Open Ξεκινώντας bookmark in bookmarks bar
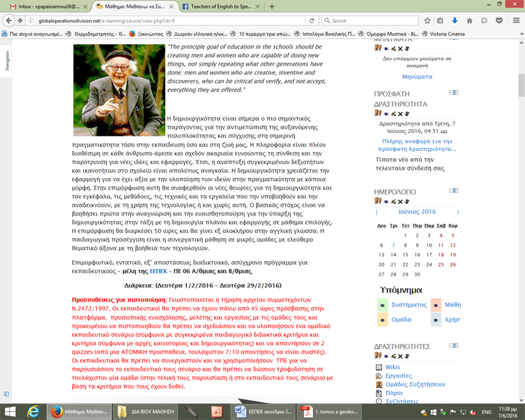525x420 pixels. [x=146, y=34]
